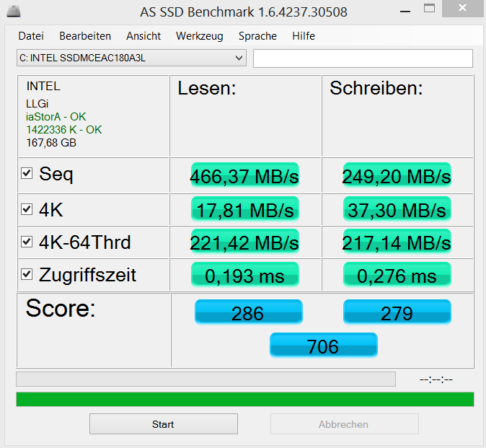Open the Datei menu
This screenshot has width=486, height=448.
click(31, 36)
